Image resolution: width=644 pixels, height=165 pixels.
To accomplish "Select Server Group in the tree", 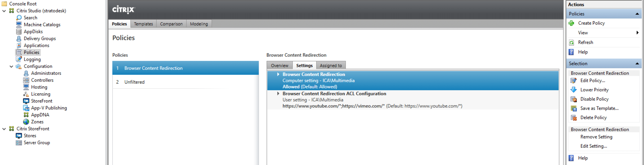I will coord(37,143).
